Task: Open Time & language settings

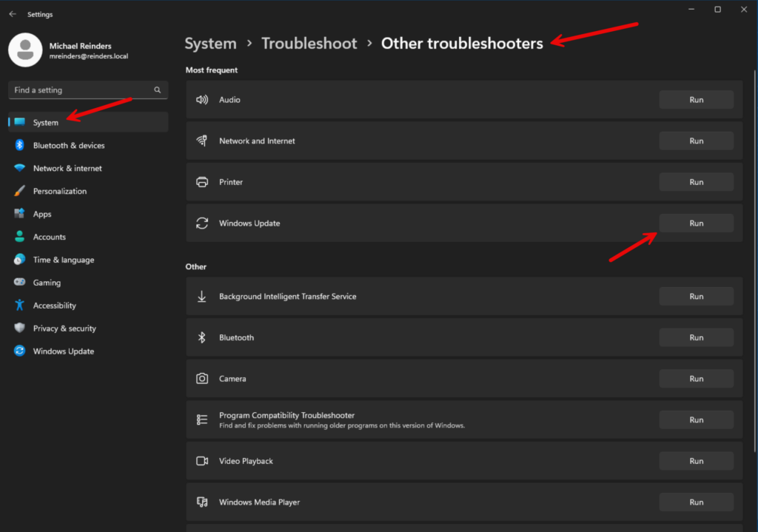Action: [89, 260]
